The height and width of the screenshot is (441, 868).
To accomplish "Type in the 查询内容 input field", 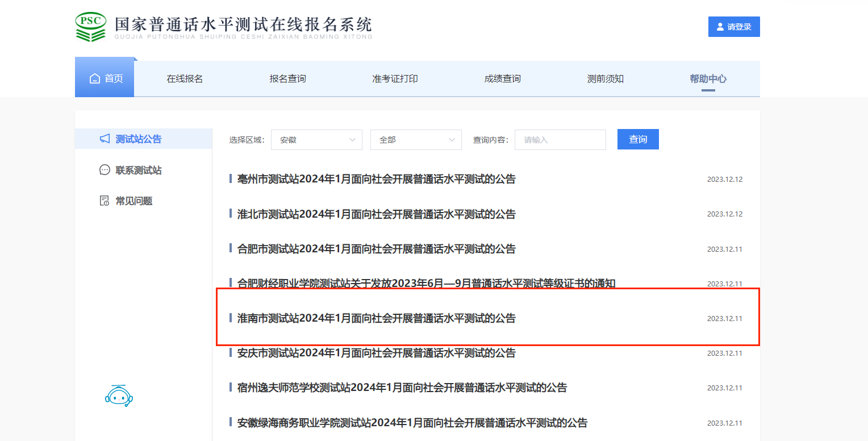I will click(560, 140).
